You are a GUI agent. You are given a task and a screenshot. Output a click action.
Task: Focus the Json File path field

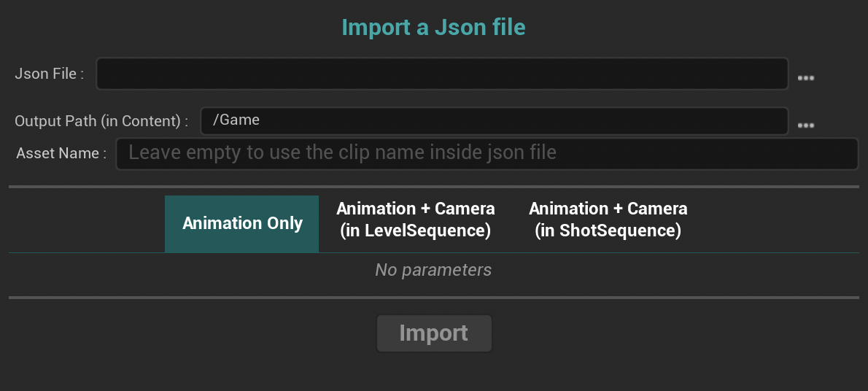click(x=442, y=74)
